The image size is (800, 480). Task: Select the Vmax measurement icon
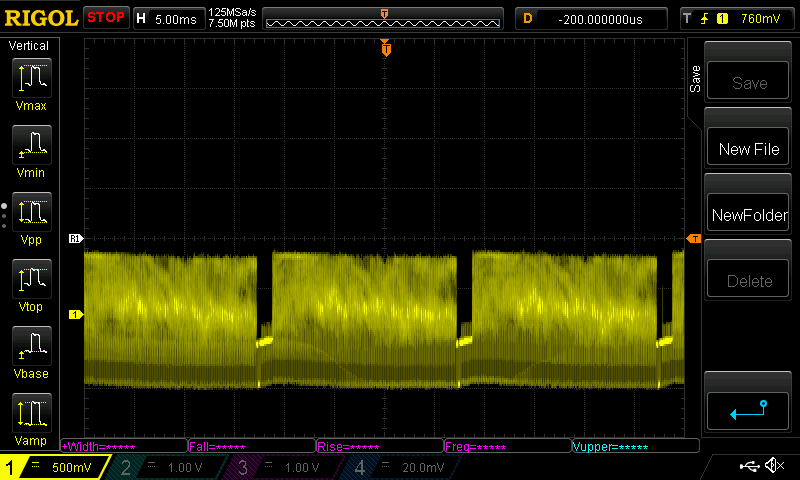click(32, 78)
